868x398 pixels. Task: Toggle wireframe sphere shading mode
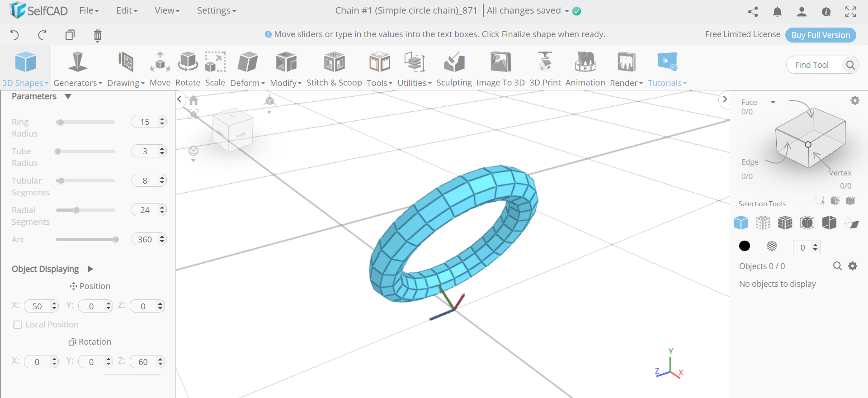pyautogui.click(x=772, y=246)
